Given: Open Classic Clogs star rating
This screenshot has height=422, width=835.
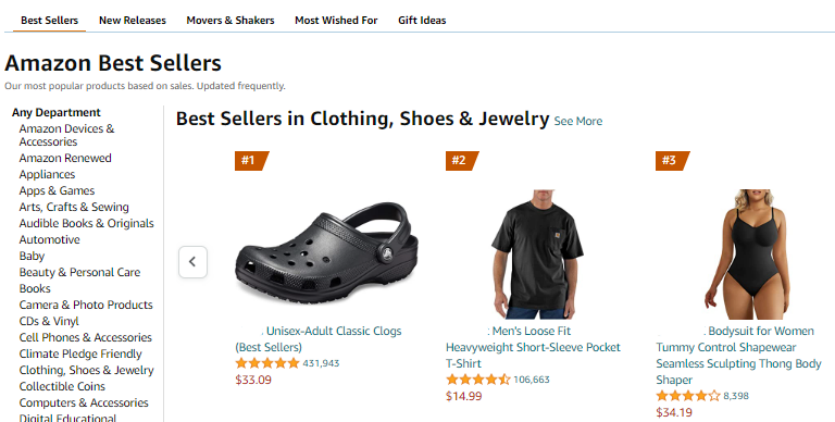Looking at the screenshot, I should [x=267, y=363].
